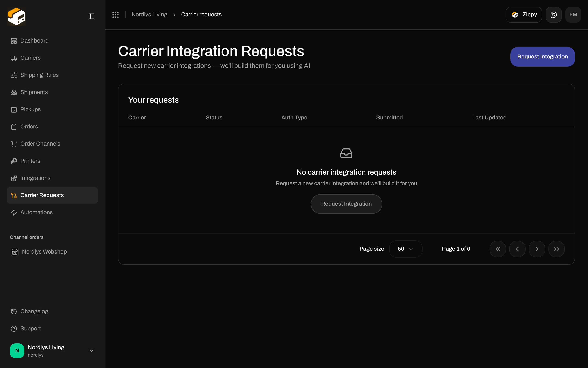The height and width of the screenshot is (368, 588).
Task: Open the chat support icon in the header
Action: (553, 15)
